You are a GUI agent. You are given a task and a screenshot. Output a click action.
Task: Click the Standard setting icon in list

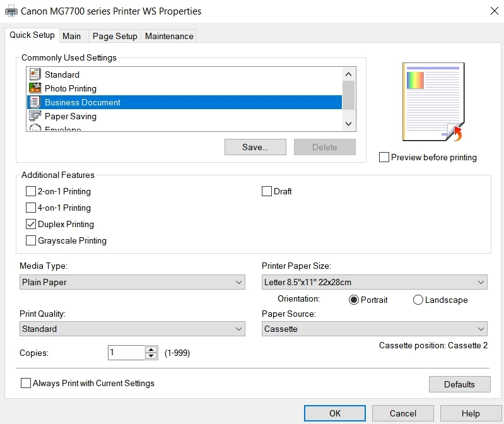35,74
